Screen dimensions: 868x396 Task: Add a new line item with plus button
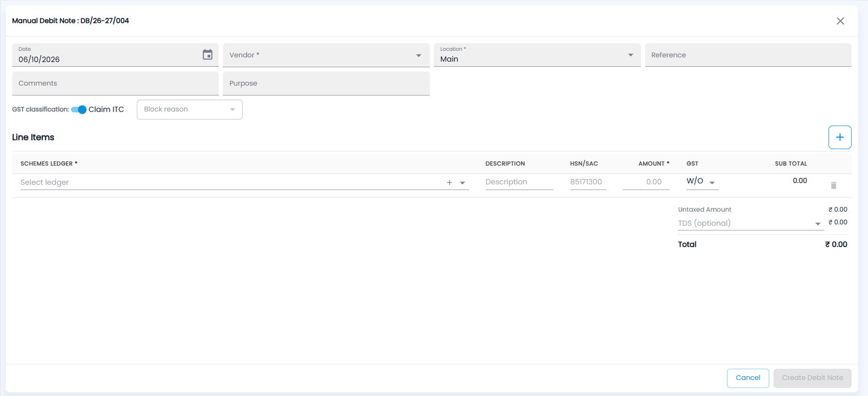point(840,137)
